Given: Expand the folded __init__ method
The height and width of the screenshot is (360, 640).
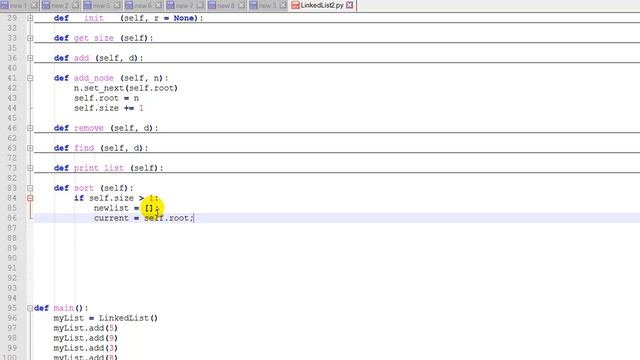Looking at the screenshot, I should click(30, 18).
